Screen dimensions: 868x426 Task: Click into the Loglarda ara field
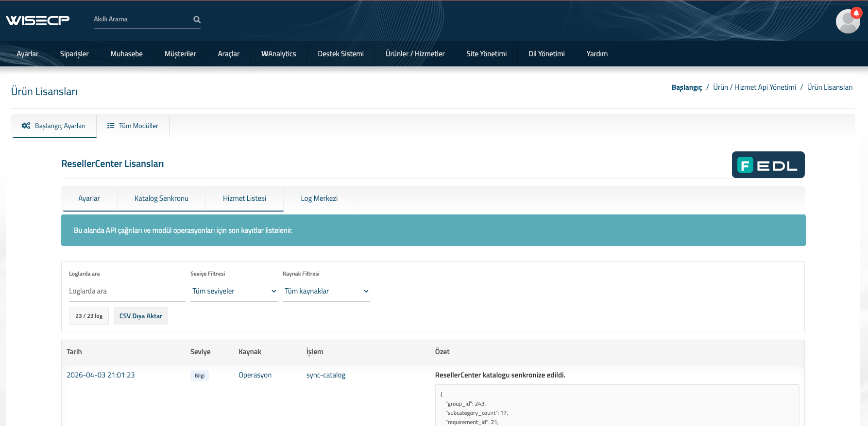(x=127, y=291)
